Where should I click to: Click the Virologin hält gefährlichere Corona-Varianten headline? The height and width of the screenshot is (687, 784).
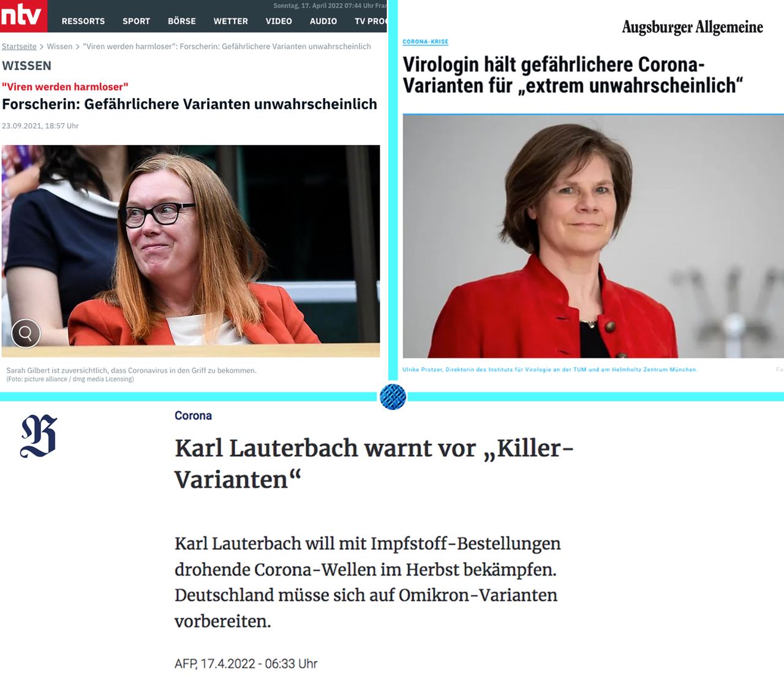(x=573, y=75)
